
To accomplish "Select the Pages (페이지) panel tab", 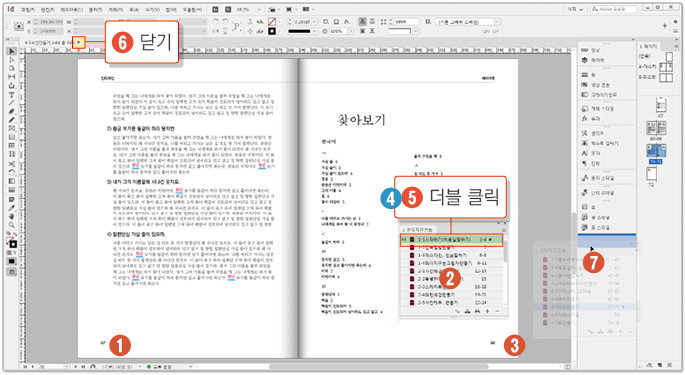I will pos(649,46).
